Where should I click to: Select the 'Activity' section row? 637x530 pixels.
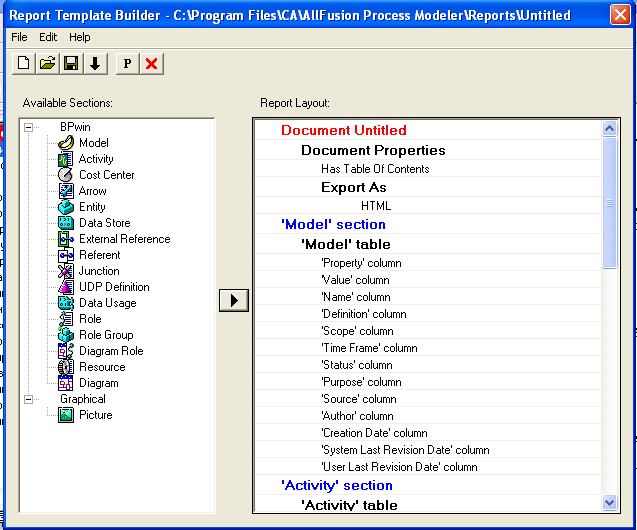pos(428,485)
